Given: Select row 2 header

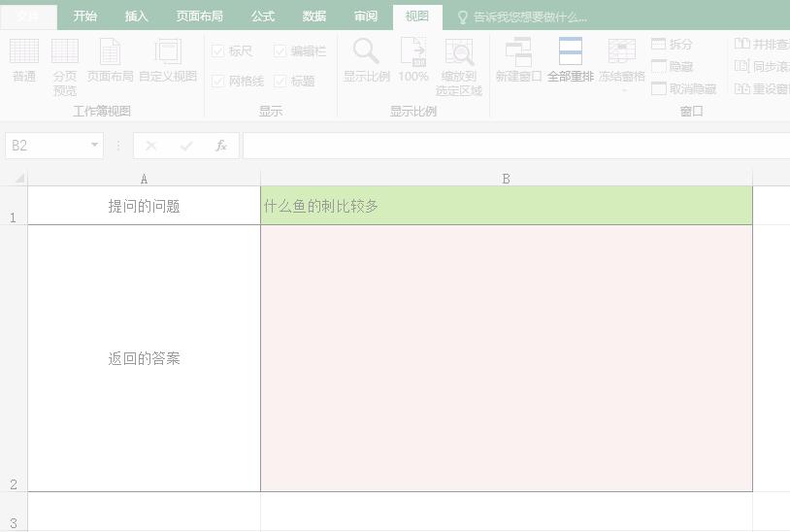Looking at the screenshot, I should [x=13, y=358].
